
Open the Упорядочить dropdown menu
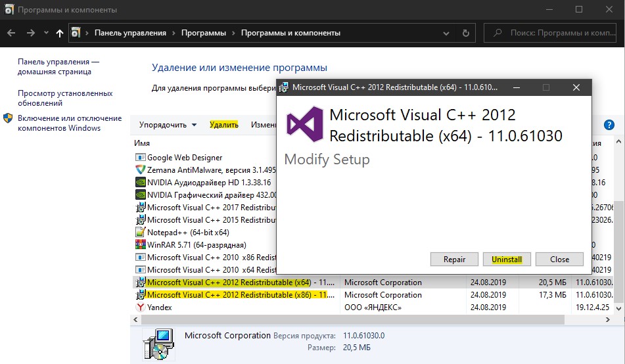(168, 125)
